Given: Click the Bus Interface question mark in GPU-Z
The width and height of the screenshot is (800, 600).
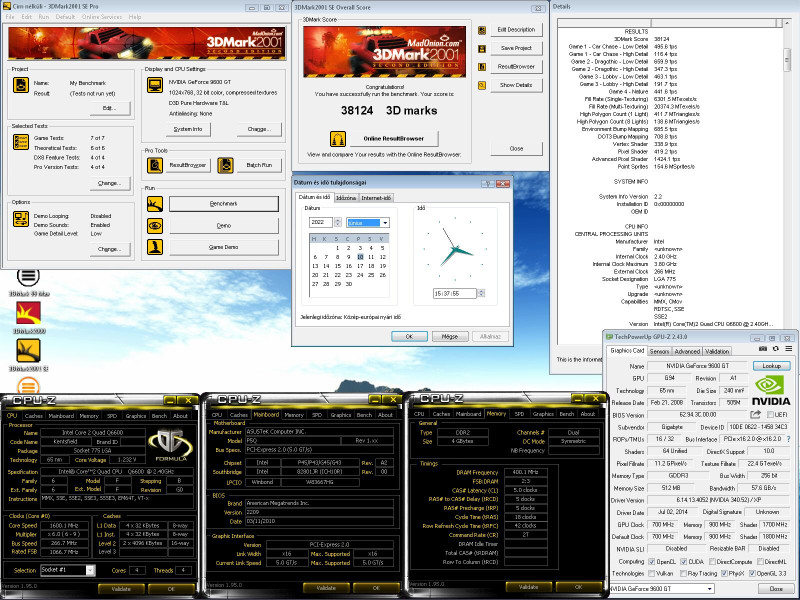Looking at the screenshot, I should pos(788,439).
